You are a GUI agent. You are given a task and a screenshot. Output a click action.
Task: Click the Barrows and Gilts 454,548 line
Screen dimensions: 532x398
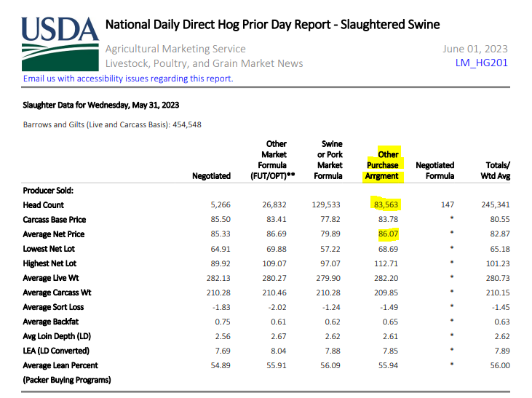tap(112, 124)
